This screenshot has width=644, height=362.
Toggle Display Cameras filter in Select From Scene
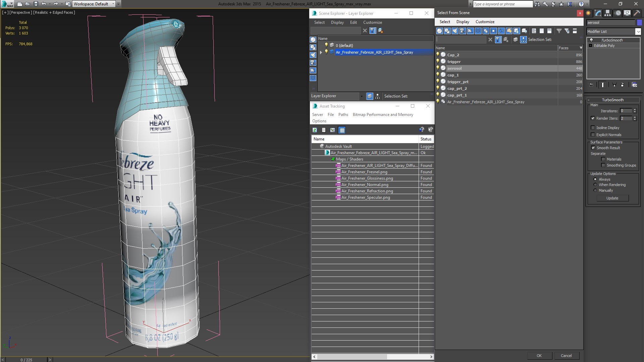463,31
